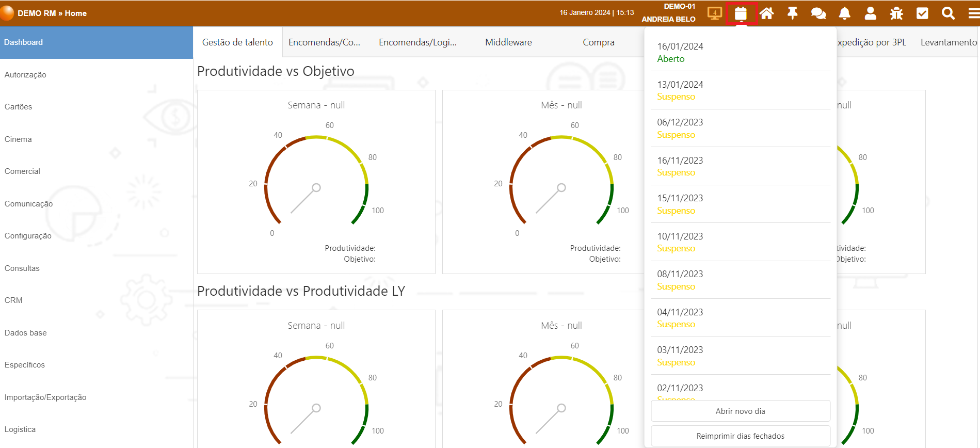The width and height of the screenshot is (980, 448).
Task: Open the Levantamento tab
Action: tap(949, 42)
